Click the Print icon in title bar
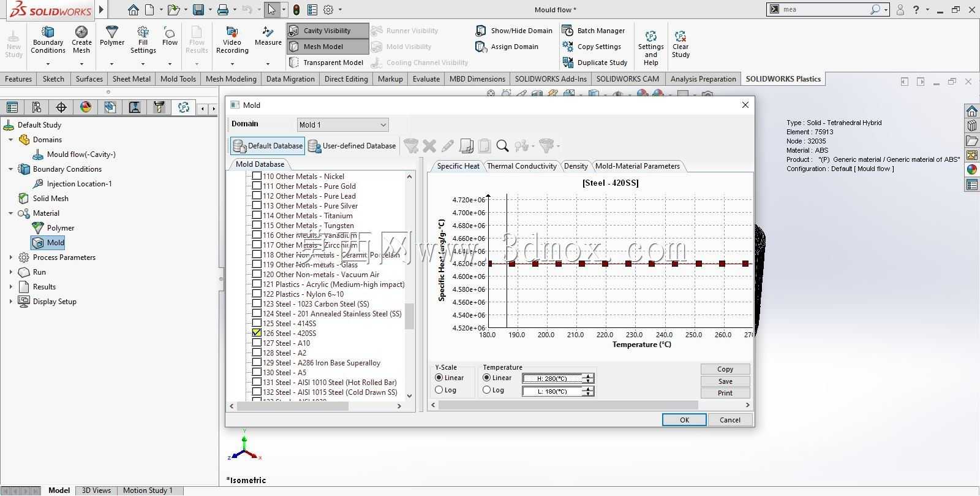980x496 pixels. [223, 9]
